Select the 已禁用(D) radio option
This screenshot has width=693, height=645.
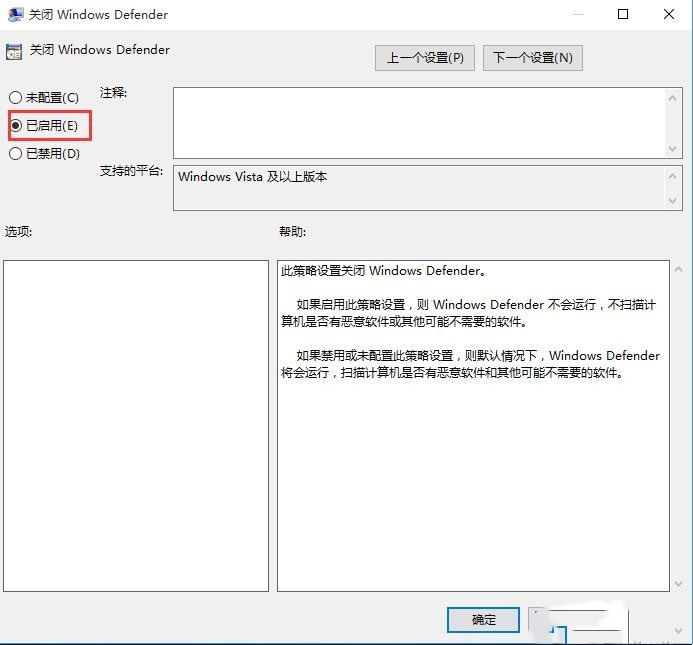pyautogui.click(x=44, y=153)
